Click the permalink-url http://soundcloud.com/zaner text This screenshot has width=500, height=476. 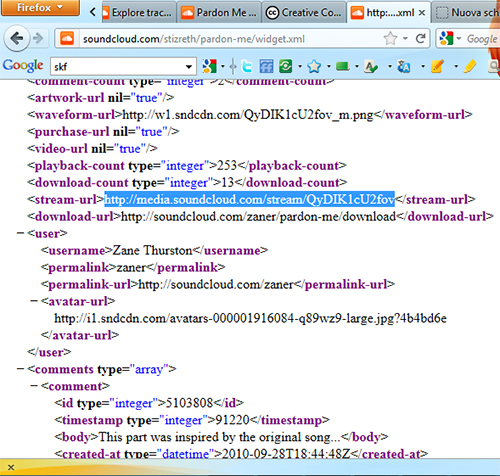tap(216, 284)
